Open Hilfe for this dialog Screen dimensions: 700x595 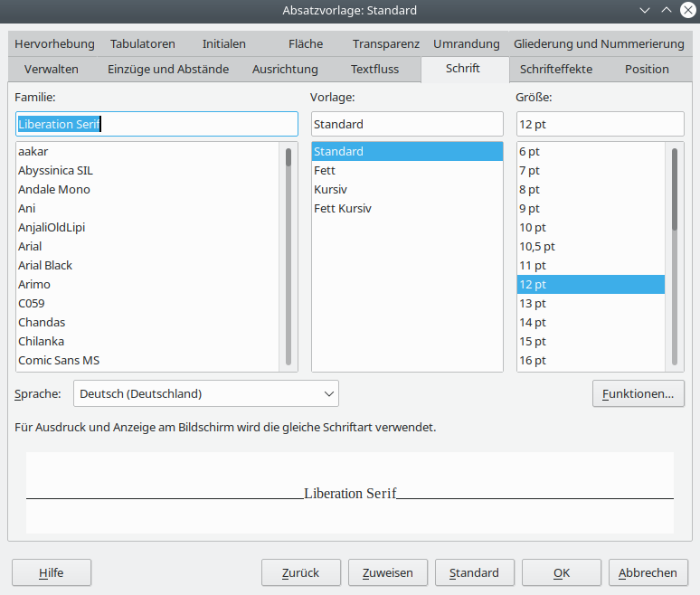coord(52,572)
